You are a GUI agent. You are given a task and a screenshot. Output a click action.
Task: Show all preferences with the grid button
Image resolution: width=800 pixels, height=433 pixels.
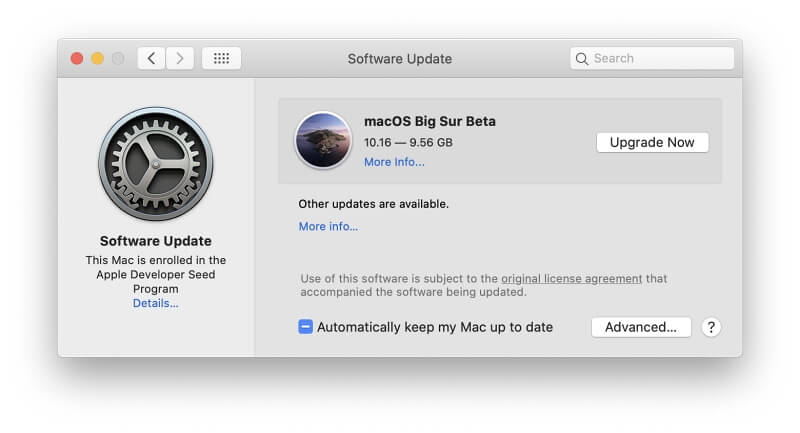221,58
